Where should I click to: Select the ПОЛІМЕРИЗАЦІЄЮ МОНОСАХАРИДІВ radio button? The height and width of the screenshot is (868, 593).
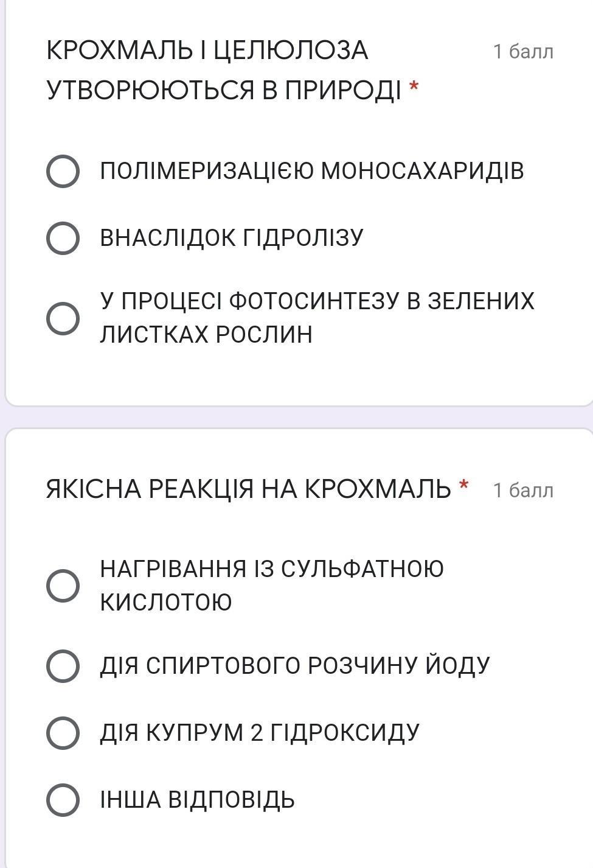point(63,172)
